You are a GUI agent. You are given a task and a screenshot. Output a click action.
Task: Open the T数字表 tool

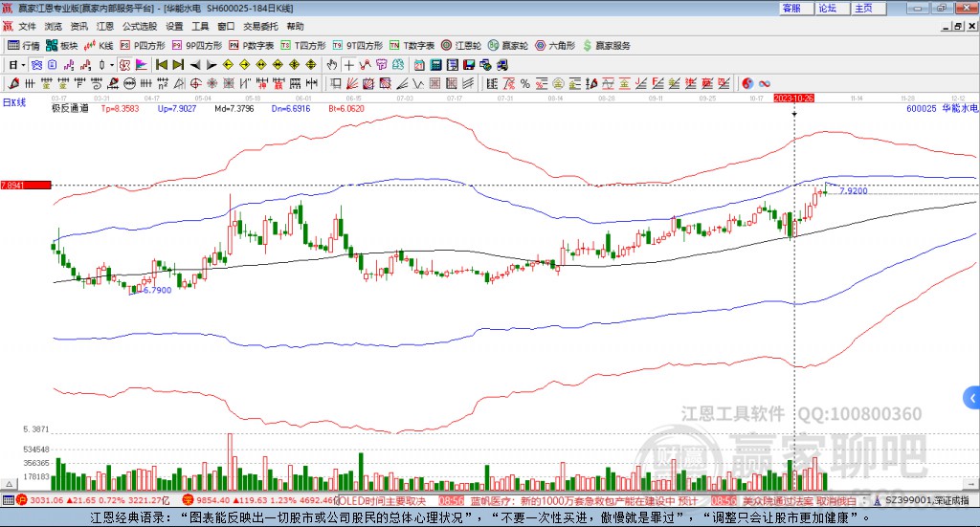tap(412, 46)
